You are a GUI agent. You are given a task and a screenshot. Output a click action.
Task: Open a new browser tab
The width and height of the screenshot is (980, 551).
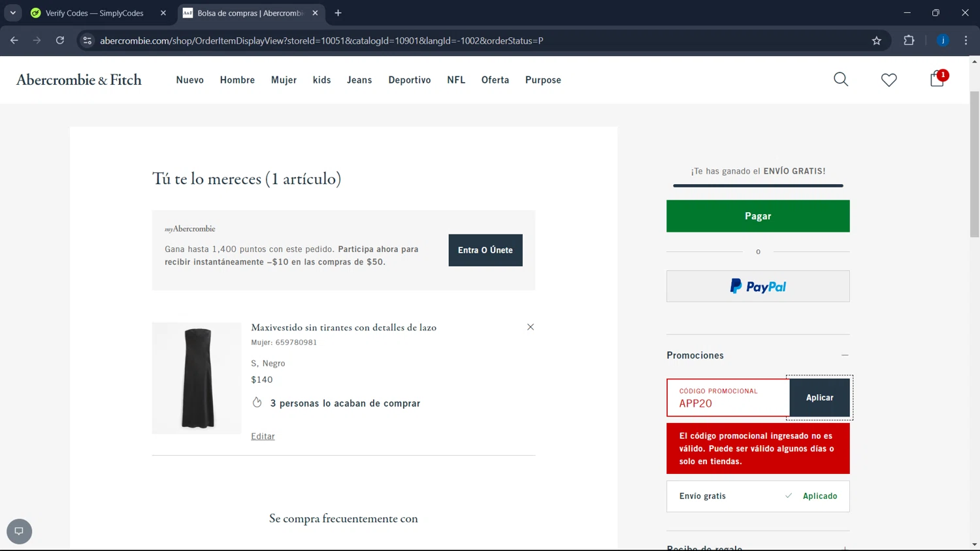[338, 13]
